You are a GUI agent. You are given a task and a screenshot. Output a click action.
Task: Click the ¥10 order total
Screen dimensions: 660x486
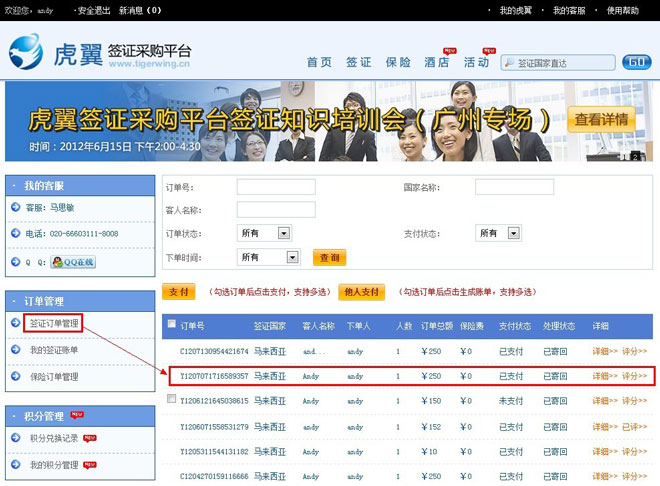point(429,451)
